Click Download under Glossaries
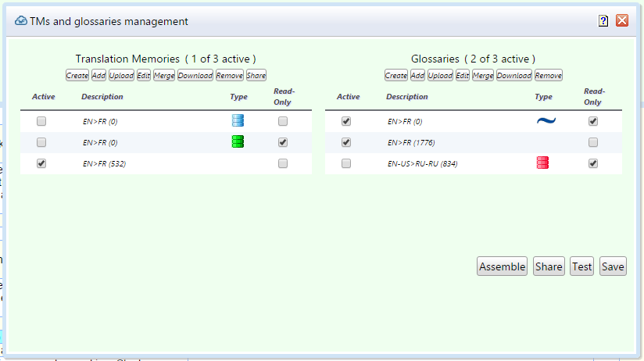 (514, 76)
